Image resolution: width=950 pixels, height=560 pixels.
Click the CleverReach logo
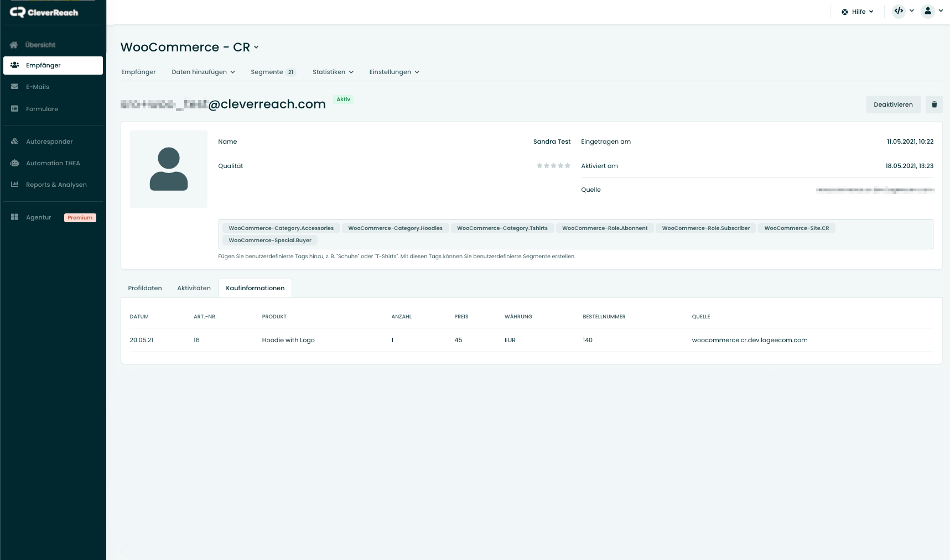(44, 12)
